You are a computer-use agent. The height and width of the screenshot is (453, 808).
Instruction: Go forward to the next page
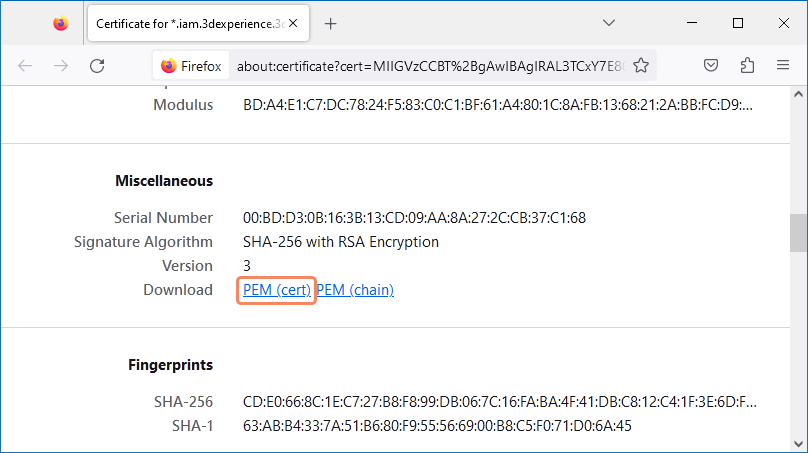pos(61,66)
